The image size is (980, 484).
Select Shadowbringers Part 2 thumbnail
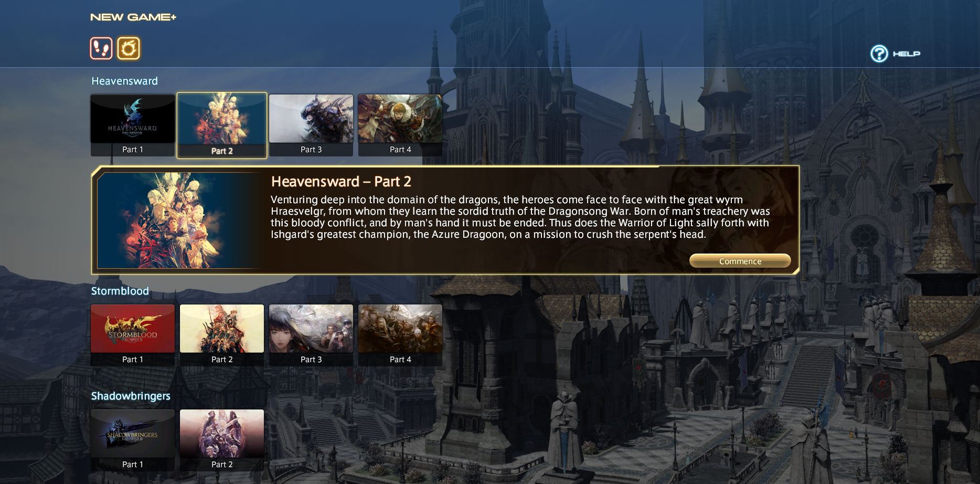pos(222,440)
